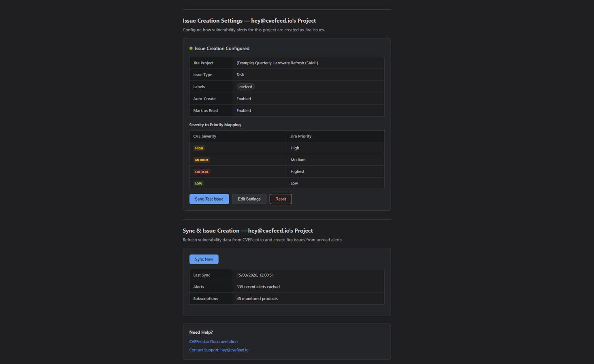This screenshot has width=594, height=364.
Task: Open the CVEFeed.io Documentation link
Action: (x=213, y=341)
